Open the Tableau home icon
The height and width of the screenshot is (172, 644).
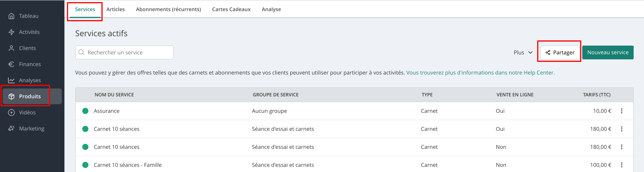tap(11, 16)
